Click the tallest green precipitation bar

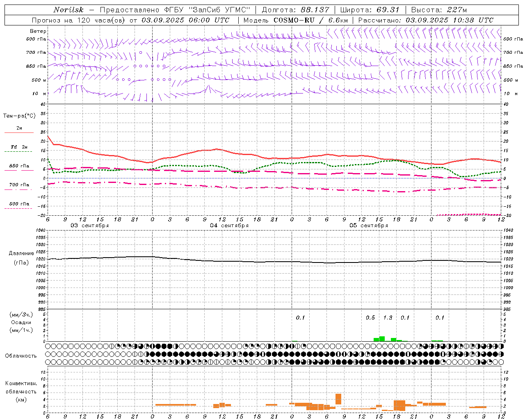click(382, 339)
